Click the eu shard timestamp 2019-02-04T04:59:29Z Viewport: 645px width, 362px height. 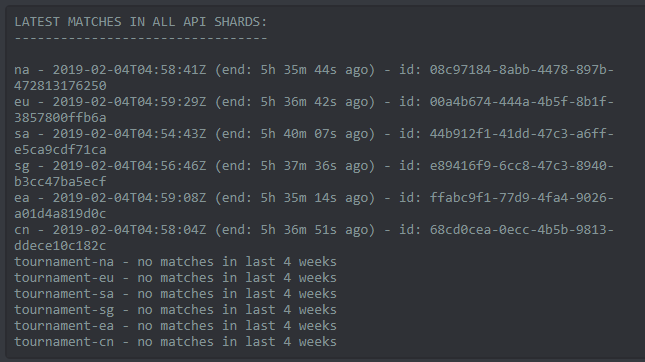(129, 102)
